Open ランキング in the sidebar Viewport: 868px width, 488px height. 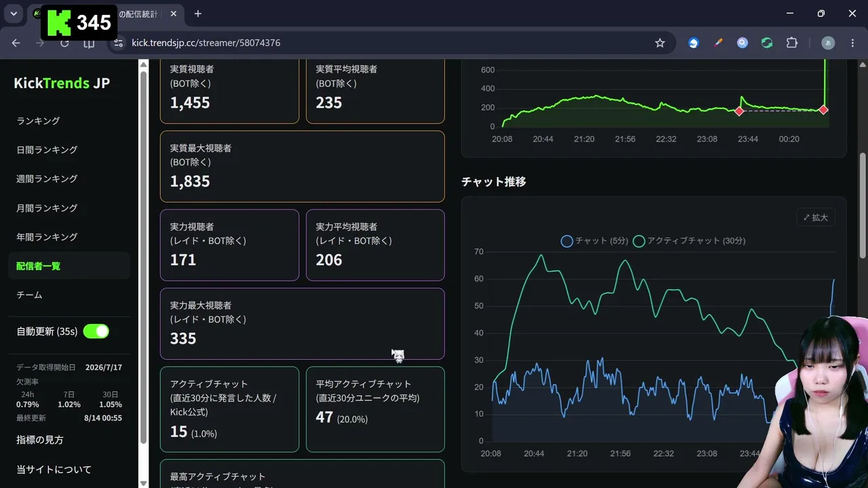(39, 121)
